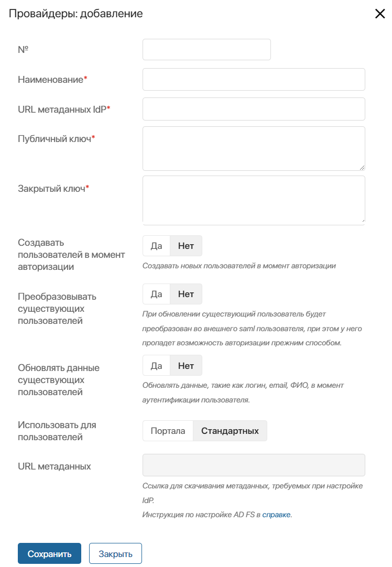Select Нет for creating users at authorization
Viewport: 392px width, 567px height.
point(186,246)
